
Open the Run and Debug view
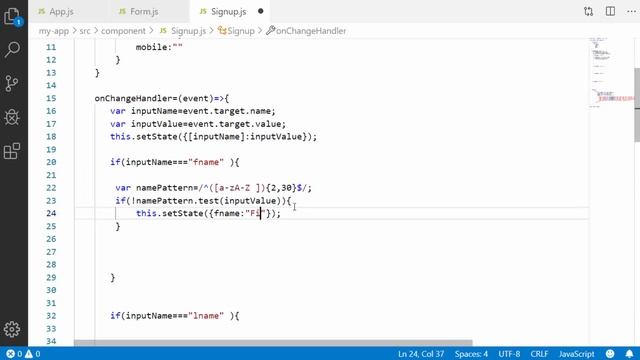pyautogui.click(x=12, y=117)
